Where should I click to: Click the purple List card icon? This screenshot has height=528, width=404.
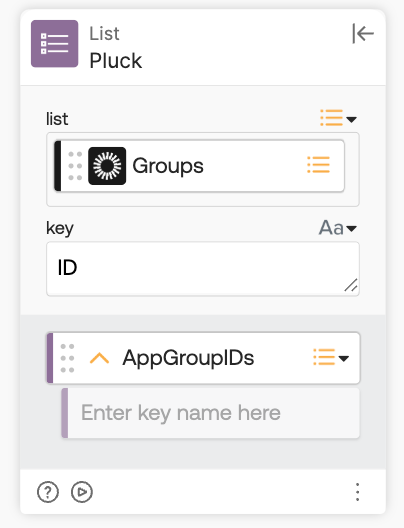[x=55, y=44]
